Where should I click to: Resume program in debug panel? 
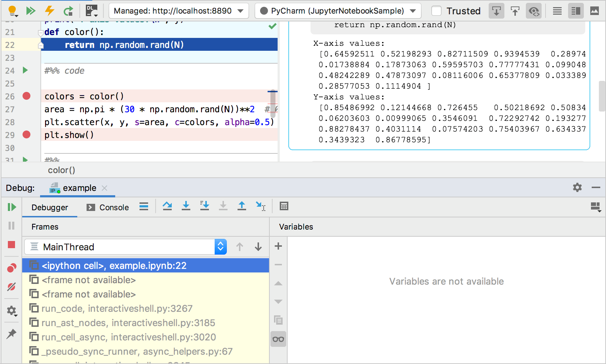pyautogui.click(x=11, y=207)
